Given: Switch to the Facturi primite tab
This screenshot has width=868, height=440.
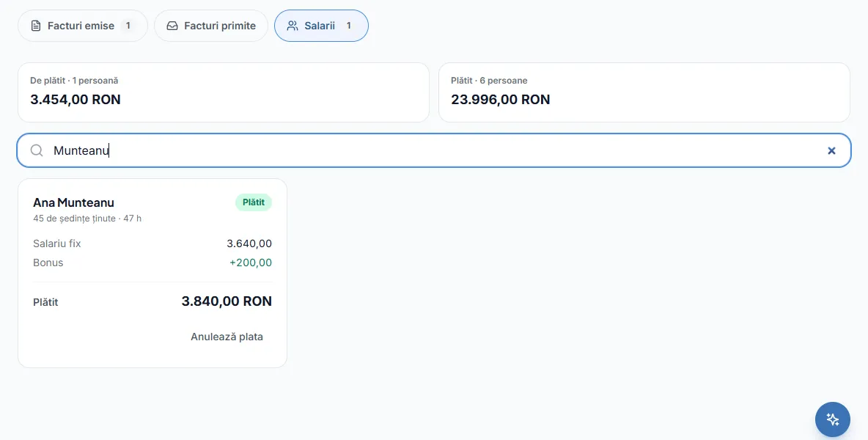Looking at the screenshot, I should tap(211, 26).
